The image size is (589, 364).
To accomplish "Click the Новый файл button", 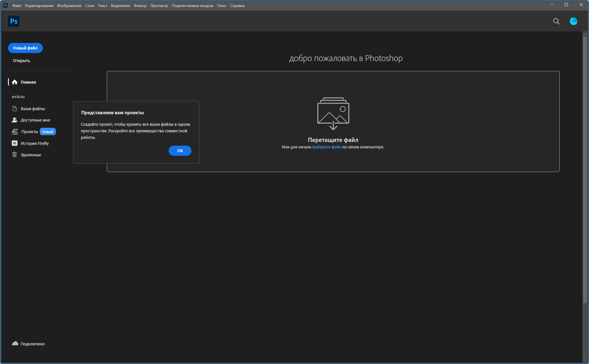I will click(x=25, y=48).
